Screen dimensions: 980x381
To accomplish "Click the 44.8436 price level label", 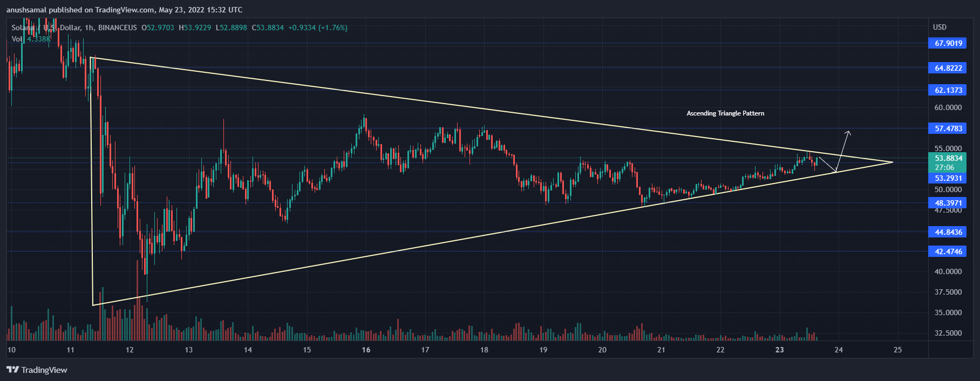I will 948,232.
